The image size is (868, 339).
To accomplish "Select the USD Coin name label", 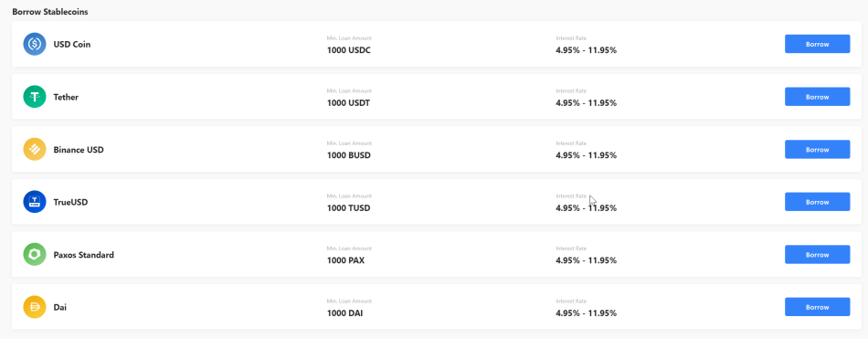I will click(72, 44).
